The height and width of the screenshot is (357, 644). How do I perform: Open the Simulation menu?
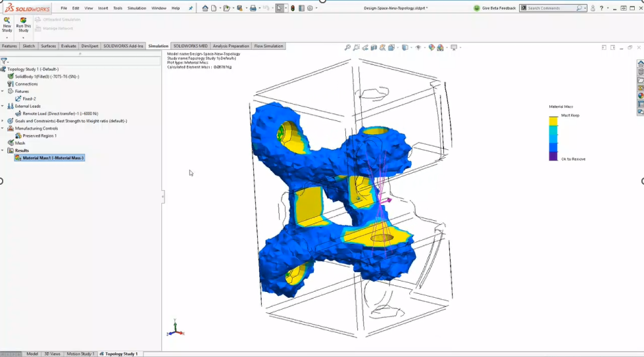137,8
